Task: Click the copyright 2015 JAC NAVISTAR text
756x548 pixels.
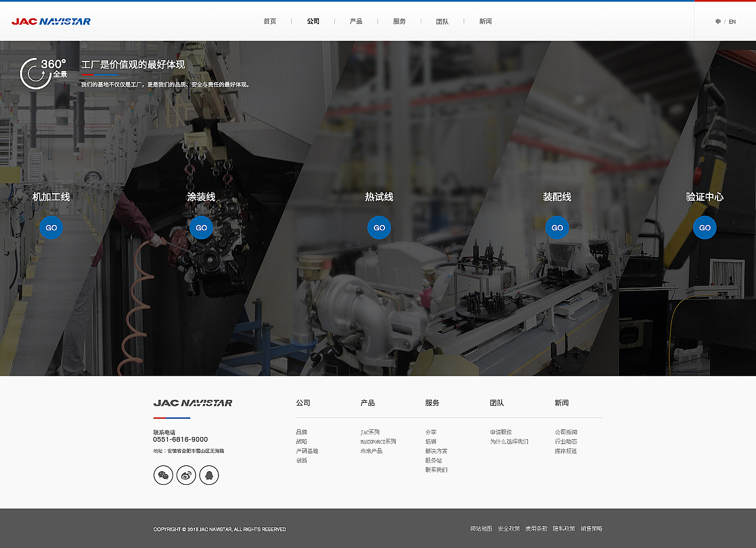Action: (x=220, y=530)
